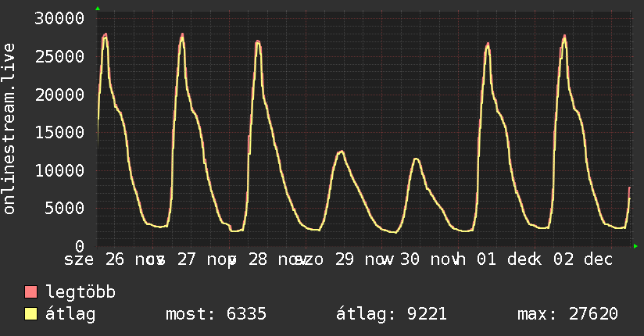This screenshot has height=336, width=644.
Task: Click the '30 nov' x-axis date label
Action: [x=430, y=259]
